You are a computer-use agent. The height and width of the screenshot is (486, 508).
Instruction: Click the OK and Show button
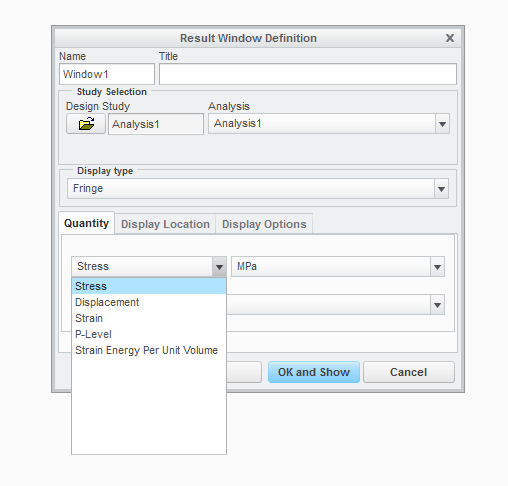(x=314, y=372)
